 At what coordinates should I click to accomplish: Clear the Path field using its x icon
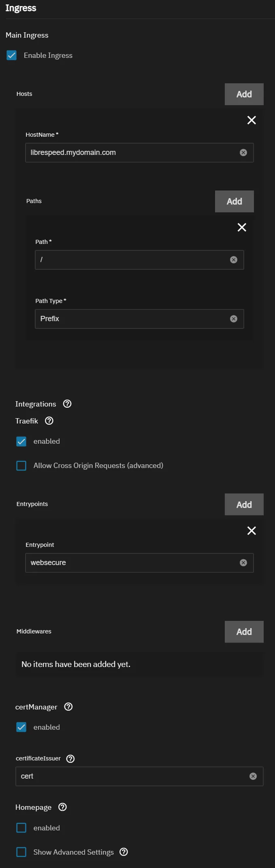click(x=233, y=260)
